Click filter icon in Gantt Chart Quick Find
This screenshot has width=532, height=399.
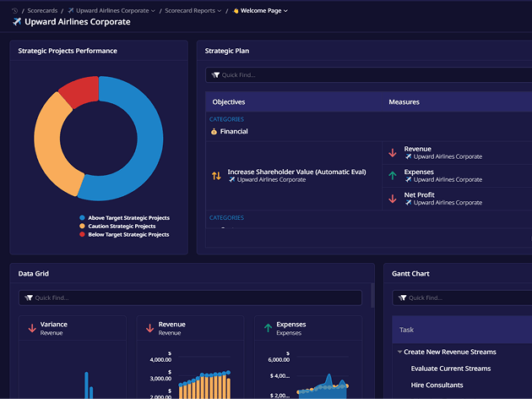pos(403,298)
